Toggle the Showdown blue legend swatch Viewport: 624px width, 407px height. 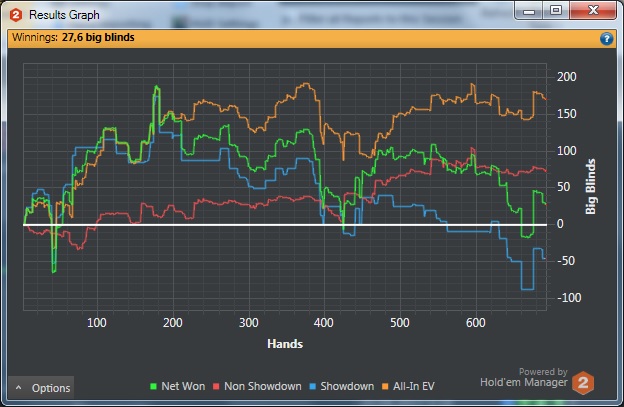pos(312,386)
